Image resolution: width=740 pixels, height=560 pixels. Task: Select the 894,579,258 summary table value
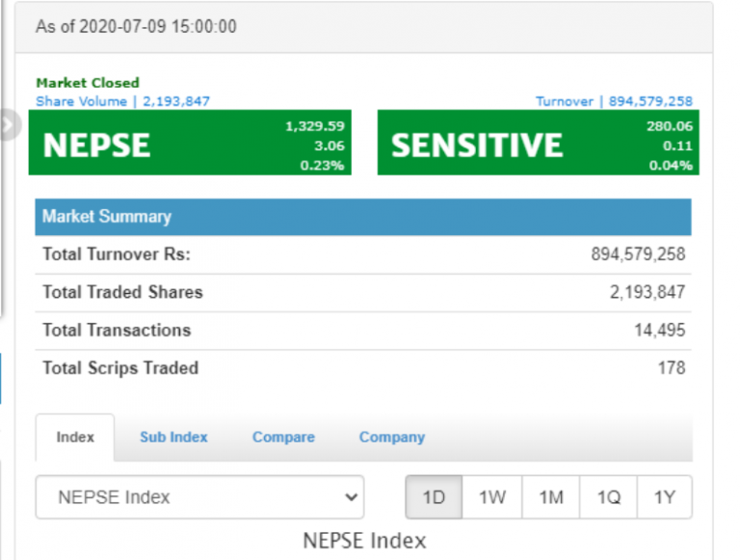pos(638,254)
